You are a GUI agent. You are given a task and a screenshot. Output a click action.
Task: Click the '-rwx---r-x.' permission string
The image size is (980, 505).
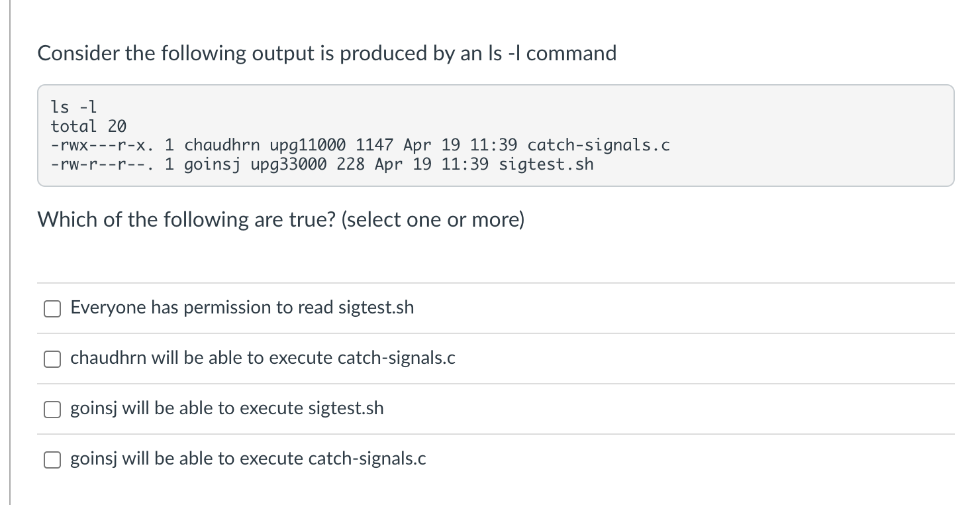[103, 144]
